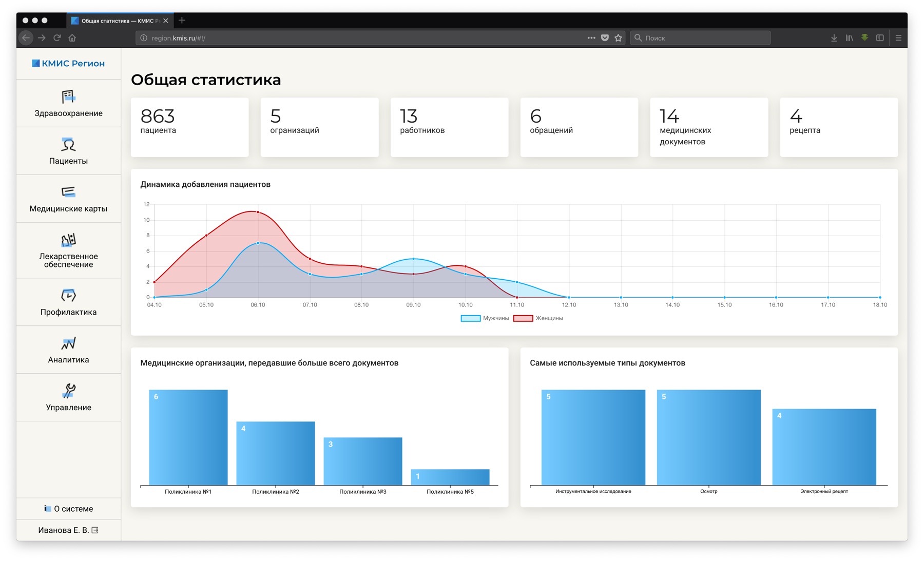Reload the page with the refresh icon

coord(57,38)
